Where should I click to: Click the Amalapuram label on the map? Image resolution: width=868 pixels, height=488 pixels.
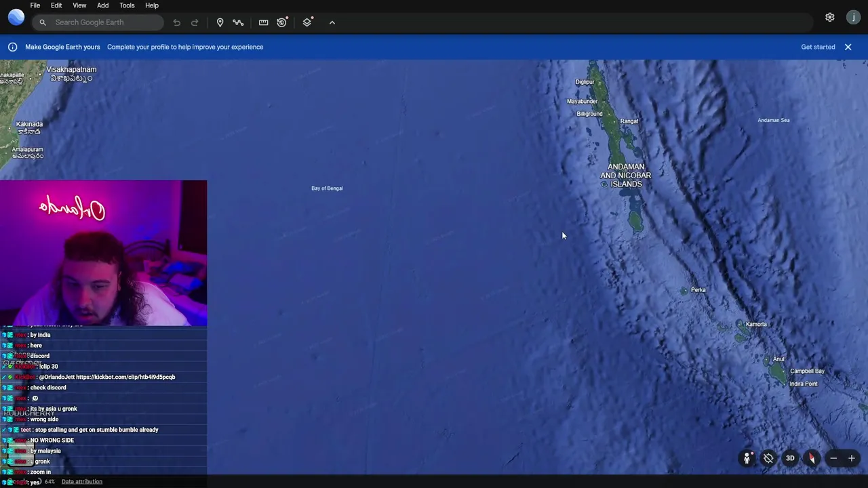click(28, 153)
